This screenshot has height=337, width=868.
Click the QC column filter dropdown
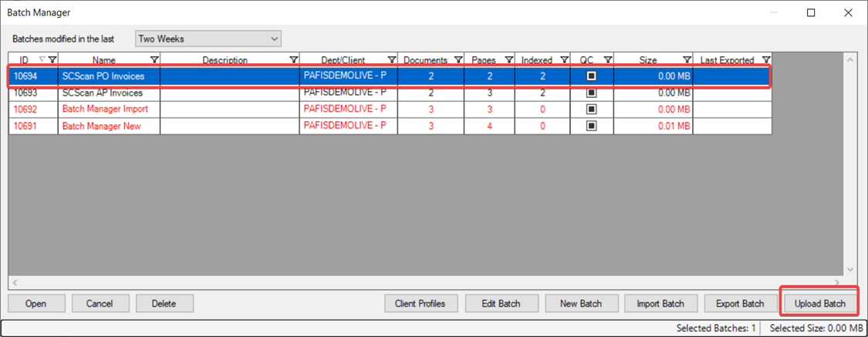[x=608, y=60]
